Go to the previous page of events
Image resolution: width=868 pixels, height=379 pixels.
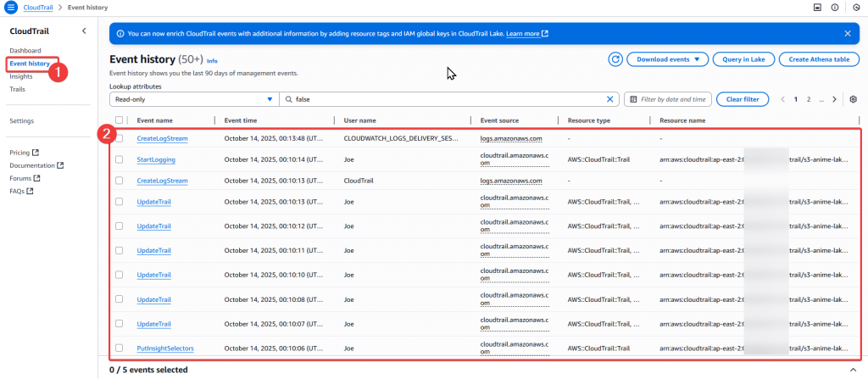tap(782, 99)
